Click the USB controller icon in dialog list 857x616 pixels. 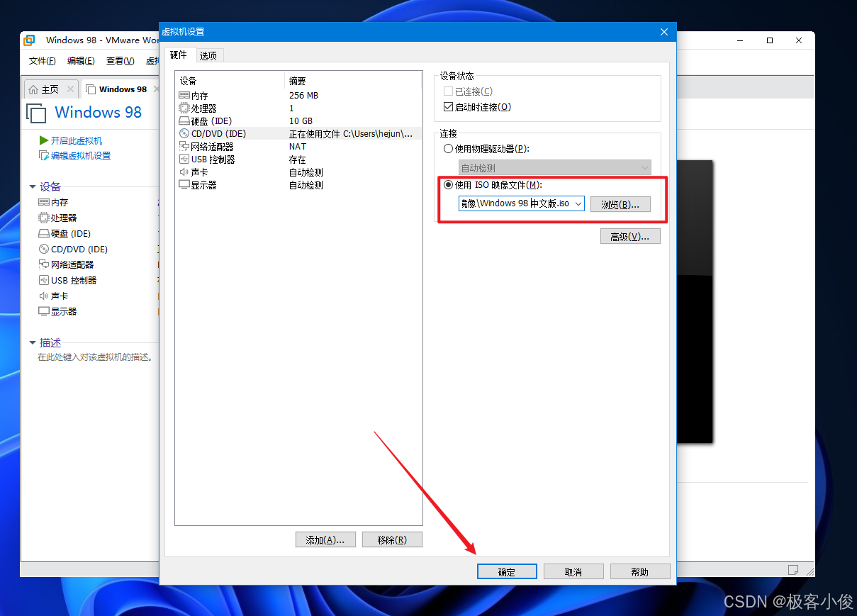[184, 159]
